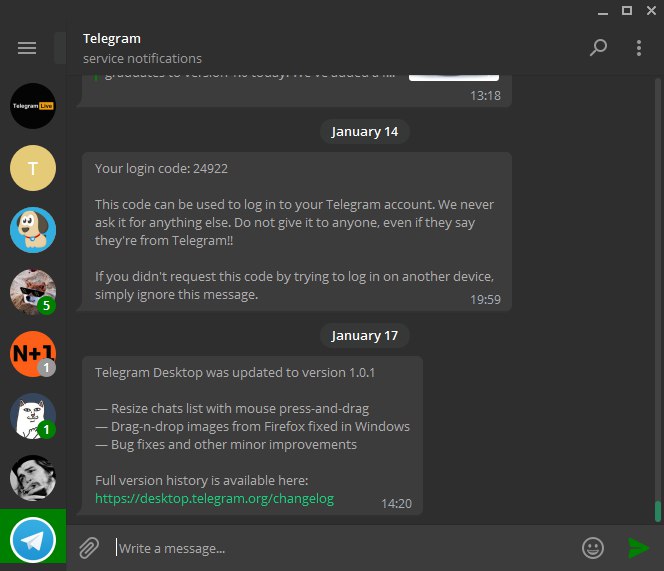Focus the Write a message field
This screenshot has width=664, height=571.
coord(345,548)
